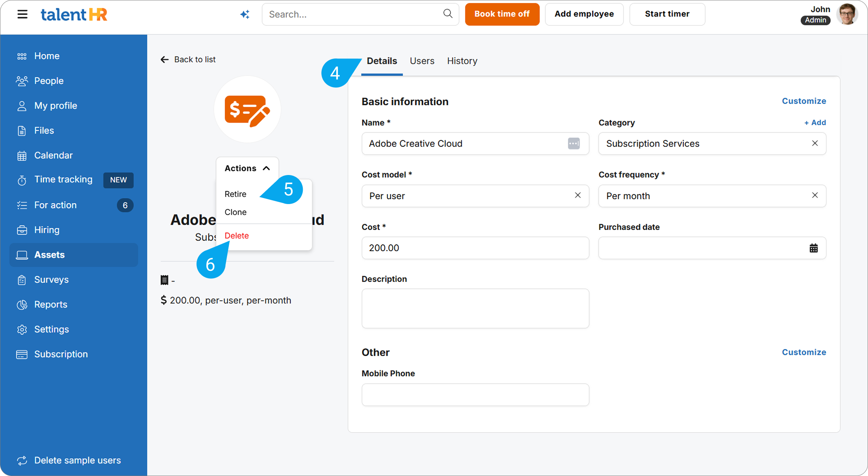Click Customize in Other section
The height and width of the screenshot is (476, 868).
804,352
